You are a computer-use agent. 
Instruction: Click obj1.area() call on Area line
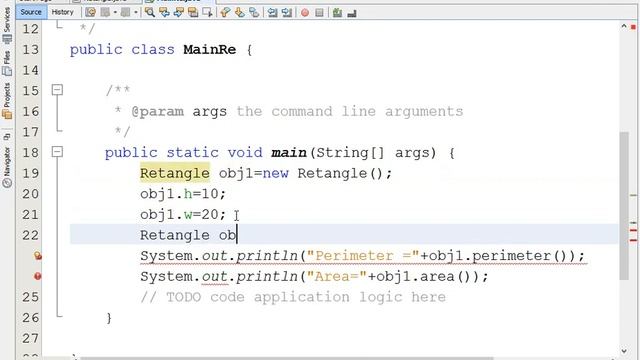[423, 276]
